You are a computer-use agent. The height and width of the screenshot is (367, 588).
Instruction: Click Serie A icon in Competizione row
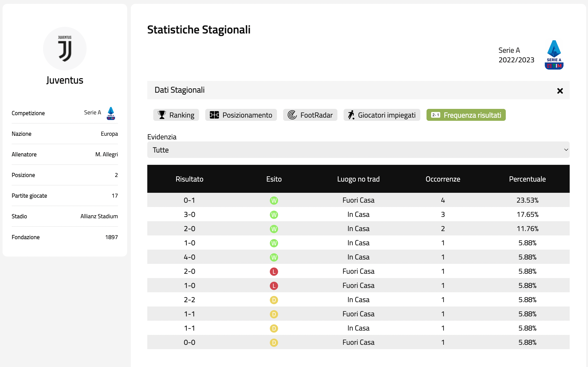pos(111,113)
